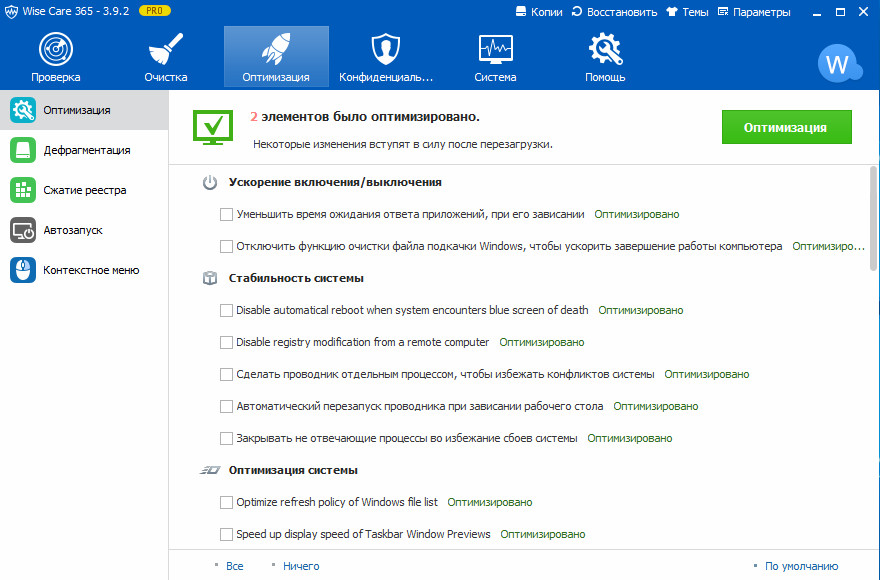Click text 'Некоторые изменения вступят в силу после перезагрузки.'
This screenshot has width=880, height=580.
(403, 144)
